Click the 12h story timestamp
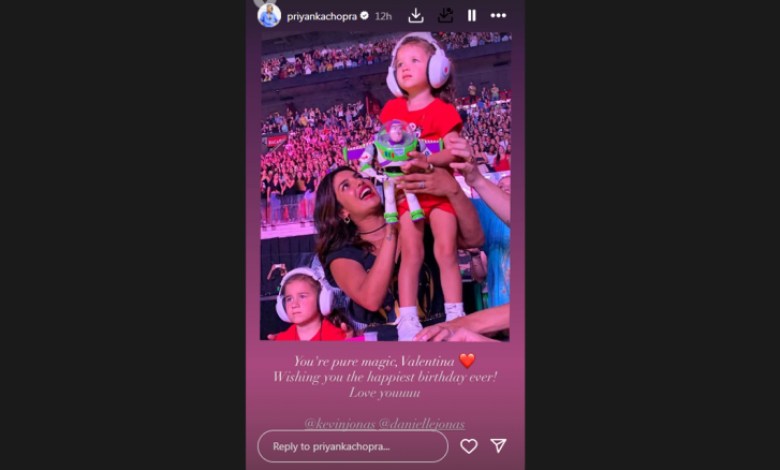 click(383, 16)
